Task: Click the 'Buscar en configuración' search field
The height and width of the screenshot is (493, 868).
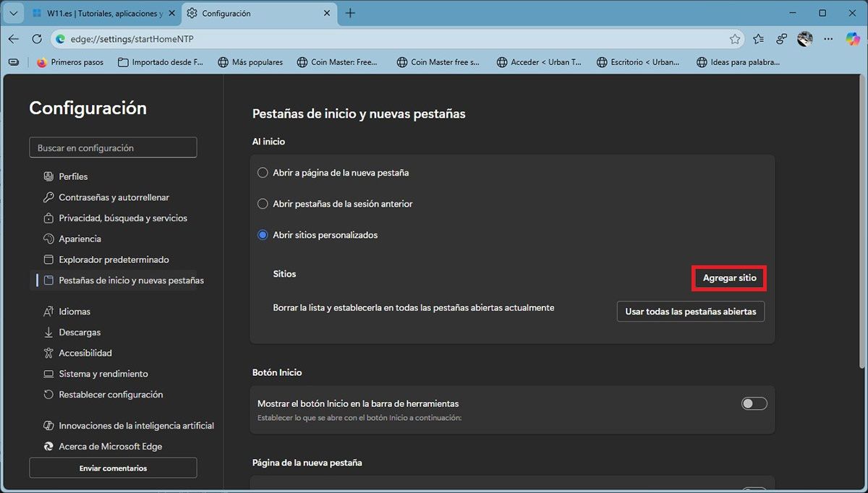Action: coord(113,147)
